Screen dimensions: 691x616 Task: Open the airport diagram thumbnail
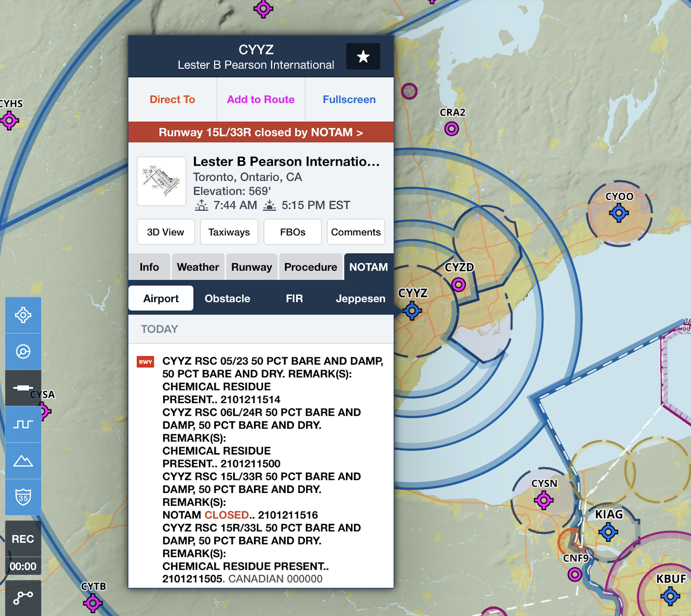point(162,181)
